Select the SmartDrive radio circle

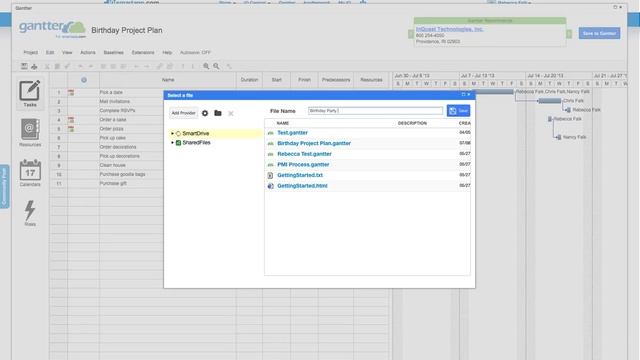pyautogui.click(x=178, y=133)
